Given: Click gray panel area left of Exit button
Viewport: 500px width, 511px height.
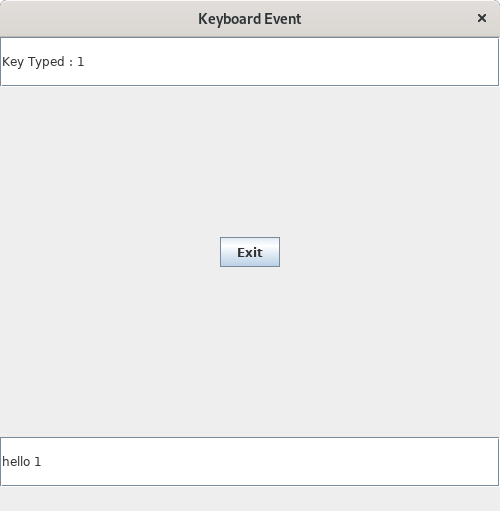Looking at the screenshot, I should [110, 252].
